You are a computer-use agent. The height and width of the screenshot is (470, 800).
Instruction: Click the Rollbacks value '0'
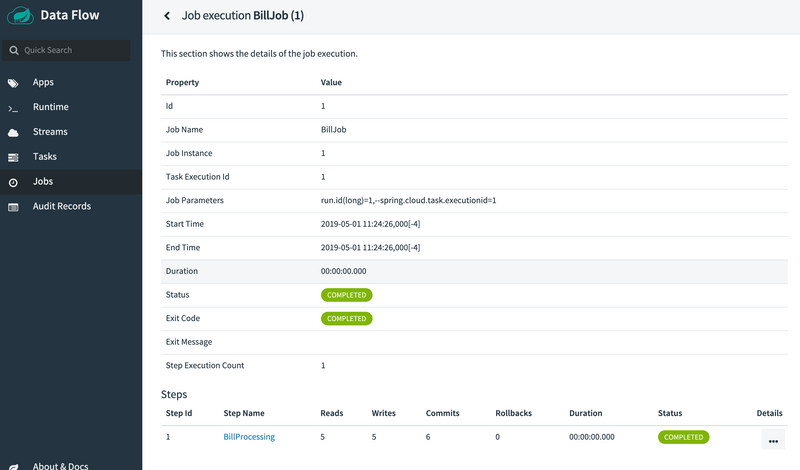point(497,437)
